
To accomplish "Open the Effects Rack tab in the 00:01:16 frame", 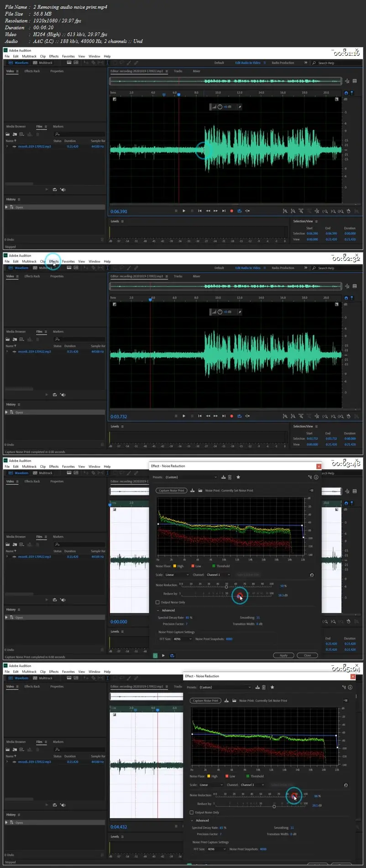I will coord(32,71).
